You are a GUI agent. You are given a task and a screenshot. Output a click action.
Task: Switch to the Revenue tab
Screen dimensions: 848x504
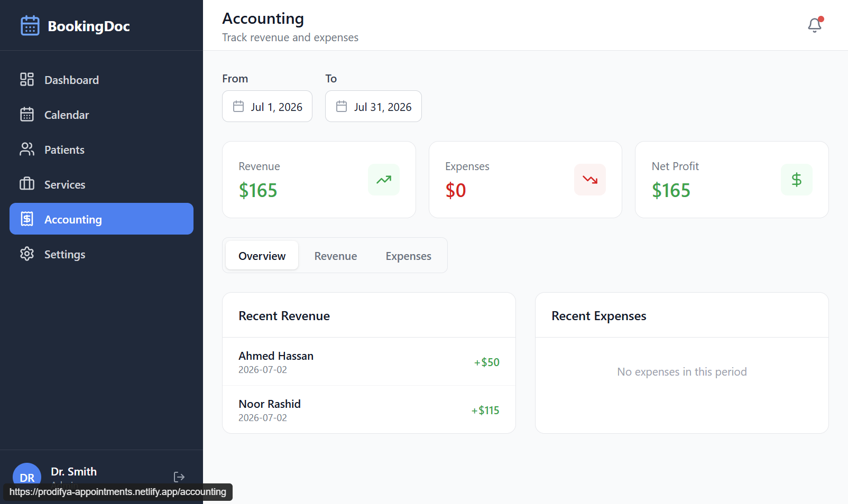point(336,256)
